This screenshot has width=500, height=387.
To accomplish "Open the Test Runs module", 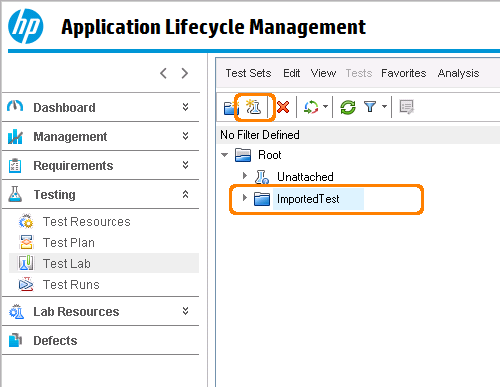I will point(71,285).
